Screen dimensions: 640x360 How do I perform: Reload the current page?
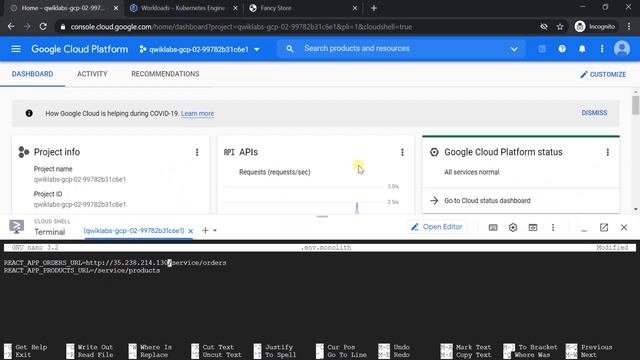tap(43, 27)
